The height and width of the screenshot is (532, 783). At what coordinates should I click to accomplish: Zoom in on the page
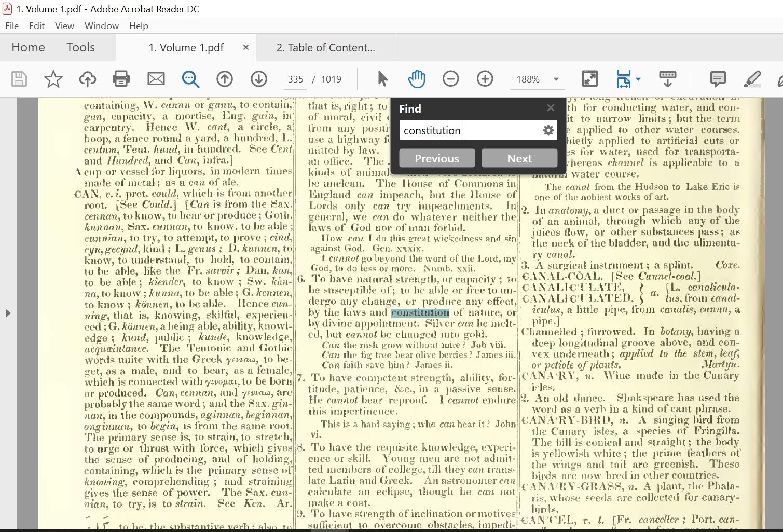[x=485, y=79]
